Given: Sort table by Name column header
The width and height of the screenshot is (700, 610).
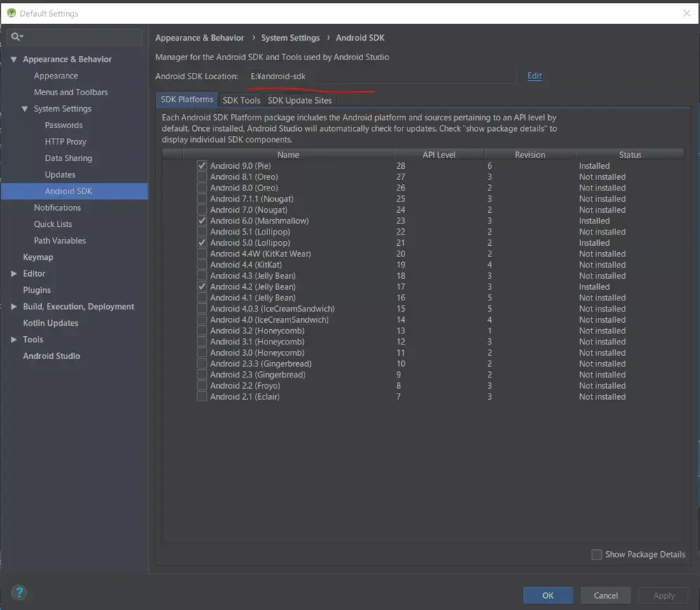Looking at the screenshot, I should 288,155.
